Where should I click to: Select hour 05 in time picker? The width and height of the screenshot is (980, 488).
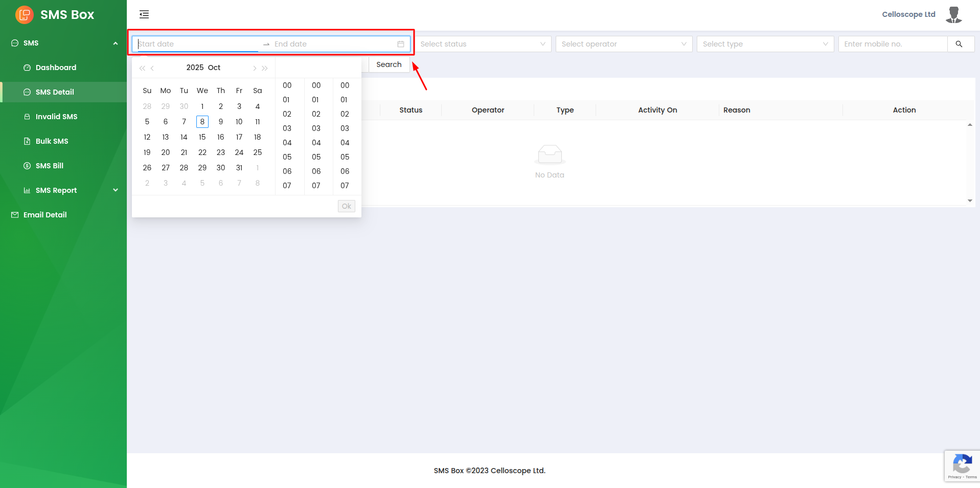[287, 157]
